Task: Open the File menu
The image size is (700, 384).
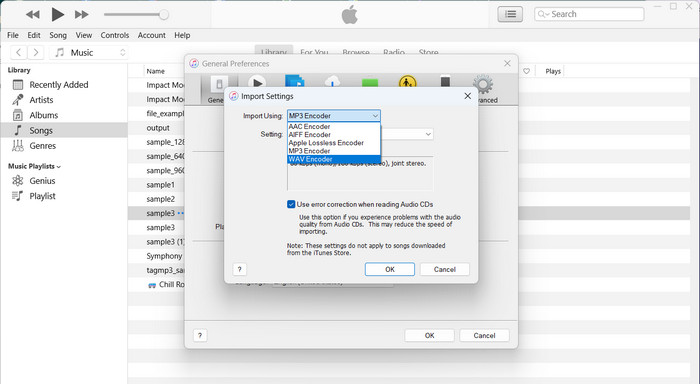Action: (13, 35)
